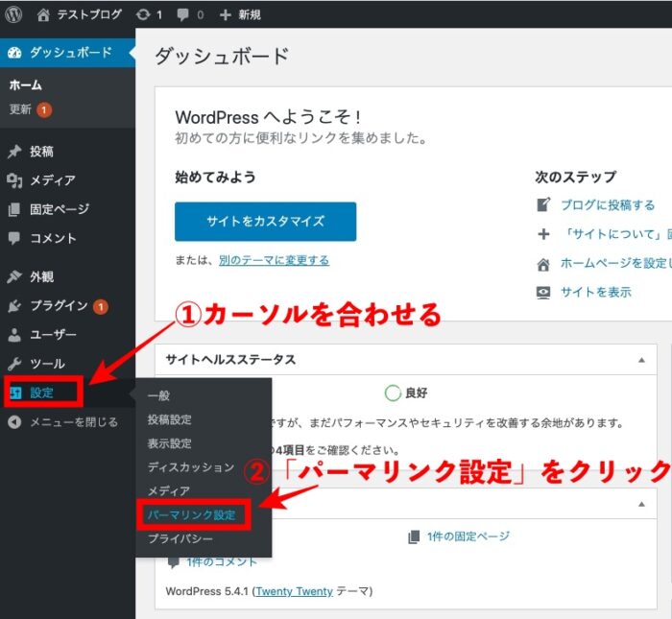Open the テストブログ site home link
This screenshot has width=672, height=619.
(x=79, y=14)
